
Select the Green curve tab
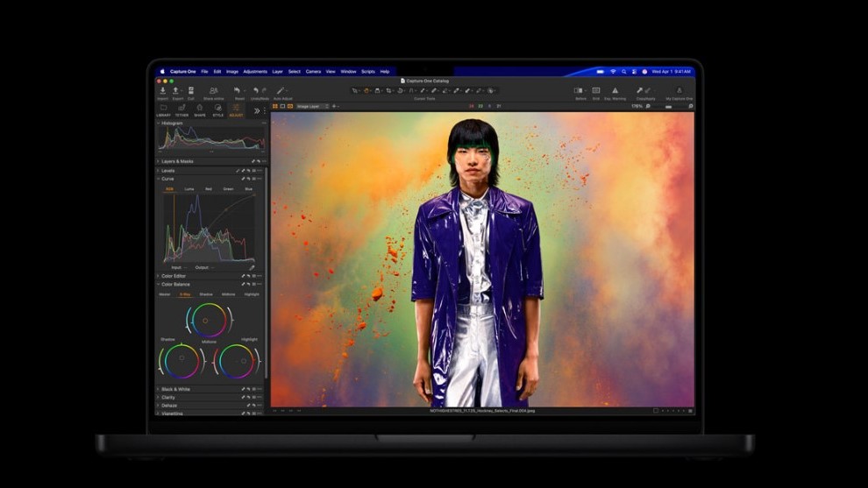click(228, 189)
